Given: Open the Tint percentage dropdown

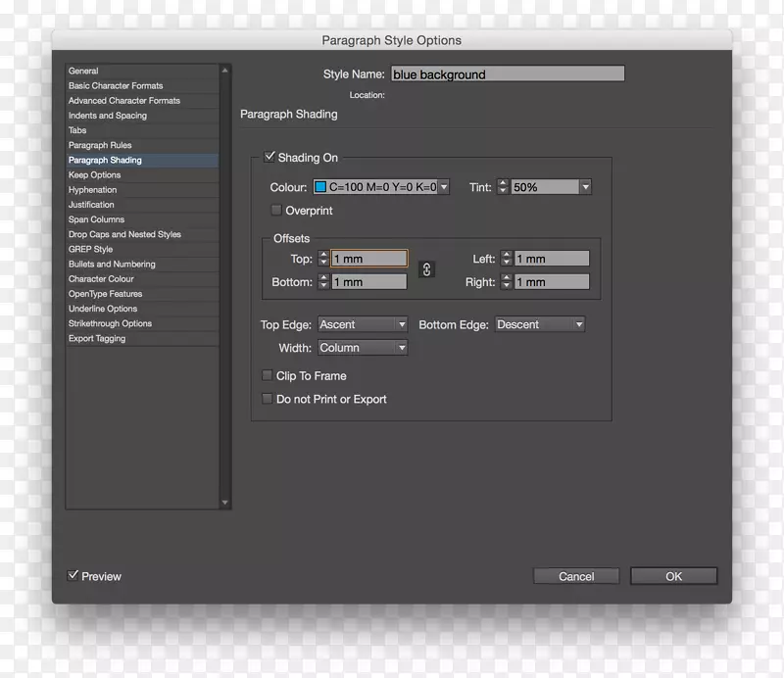Looking at the screenshot, I should pyautogui.click(x=584, y=187).
